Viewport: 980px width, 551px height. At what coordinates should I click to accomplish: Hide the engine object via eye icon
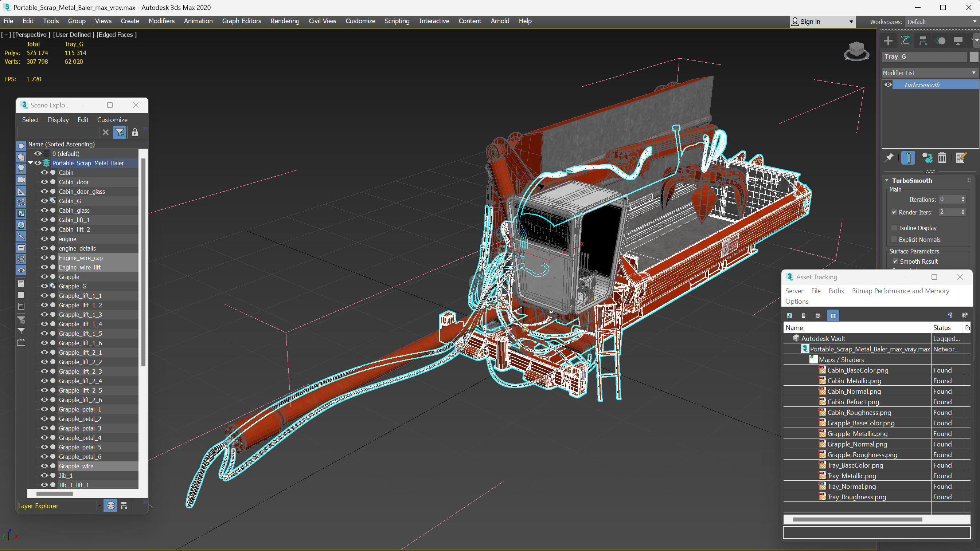(44, 239)
